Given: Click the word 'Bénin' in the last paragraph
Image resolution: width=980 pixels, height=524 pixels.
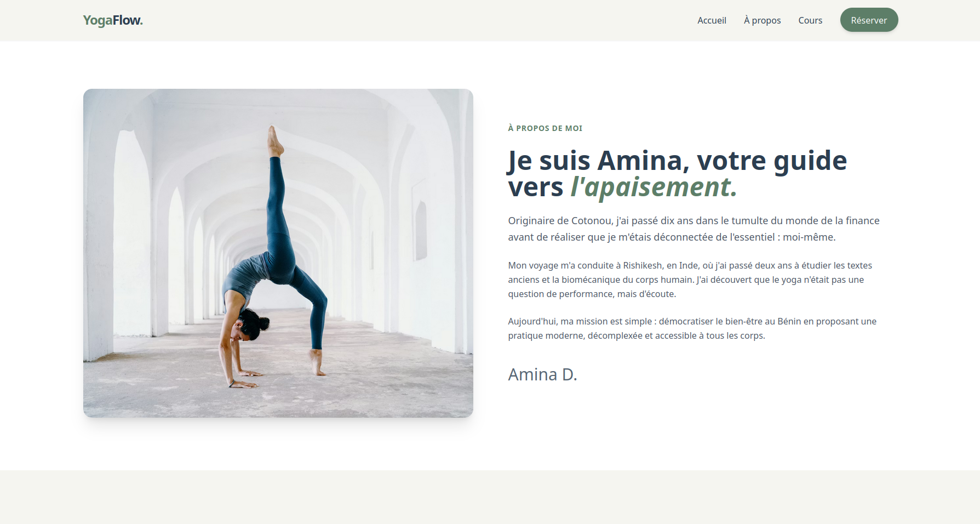Looking at the screenshot, I should pos(789,321).
